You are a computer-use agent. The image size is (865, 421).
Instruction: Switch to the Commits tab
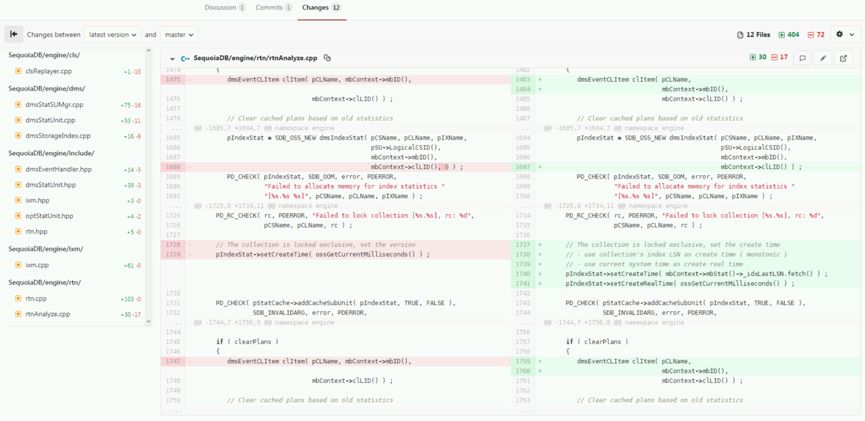274,8
